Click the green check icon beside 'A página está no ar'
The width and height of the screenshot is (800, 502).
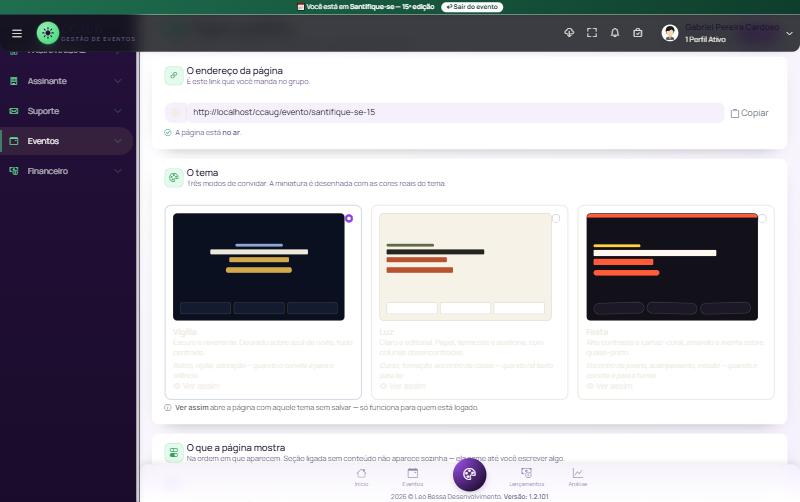(x=167, y=133)
